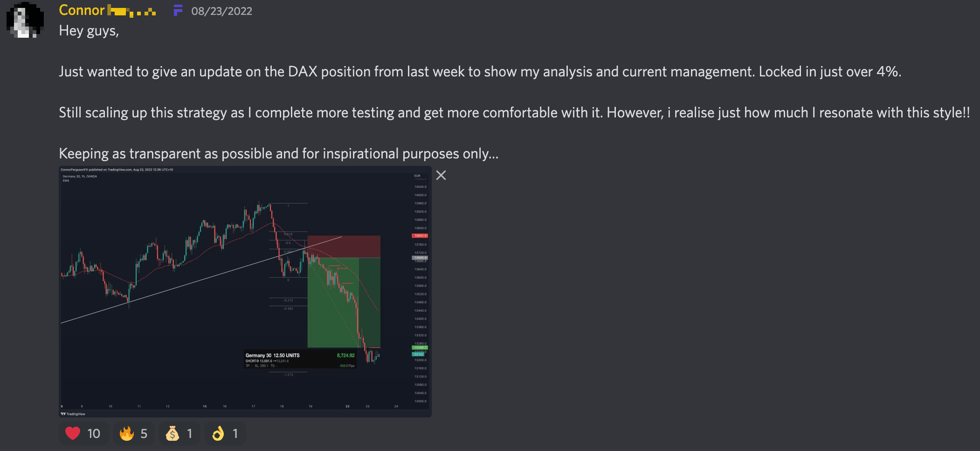Click the bold 22 date on time axis

(x=347, y=406)
